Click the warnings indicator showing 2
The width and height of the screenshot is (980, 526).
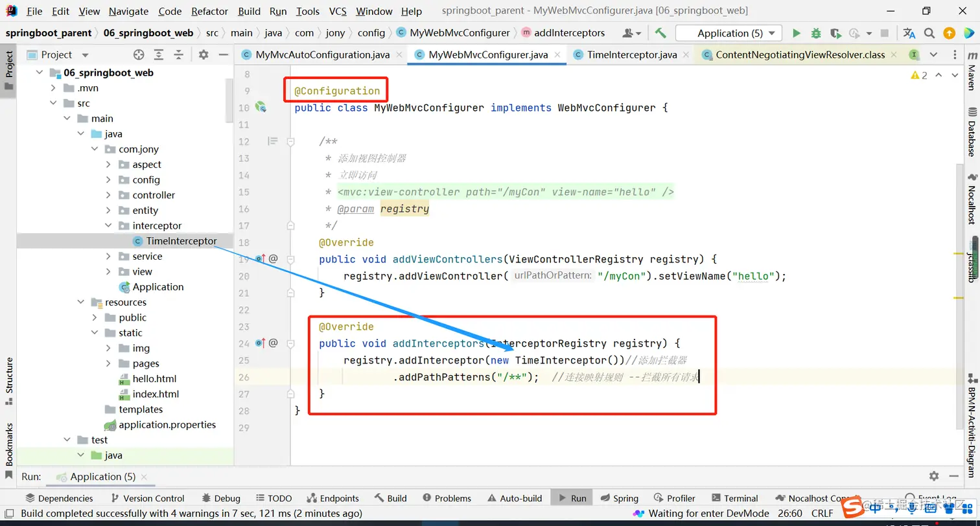click(x=919, y=75)
